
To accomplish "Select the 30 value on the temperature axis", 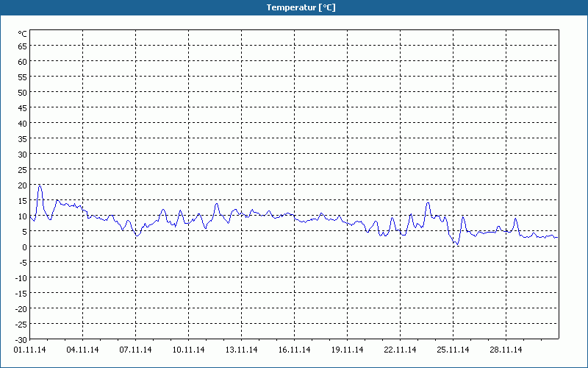I will tap(23, 155).
